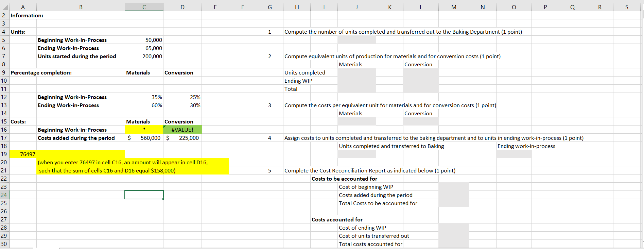Click "Units completed and transferred to Baking" heading

click(391, 146)
